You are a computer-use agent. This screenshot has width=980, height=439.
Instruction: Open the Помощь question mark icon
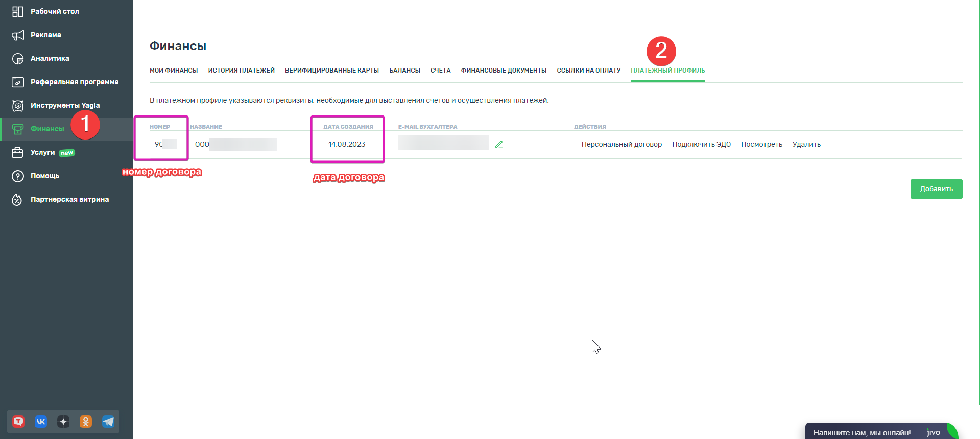18,176
